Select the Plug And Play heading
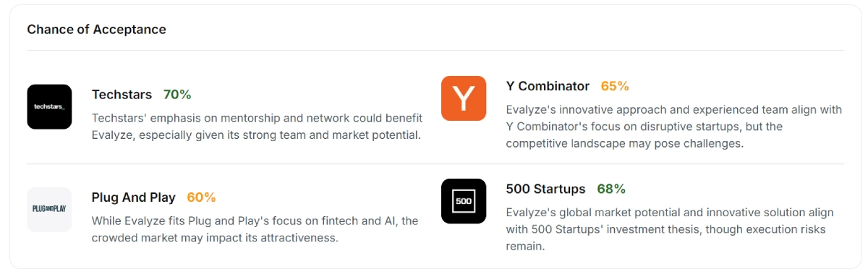This screenshot has height=277, width=868. (134, 197)
